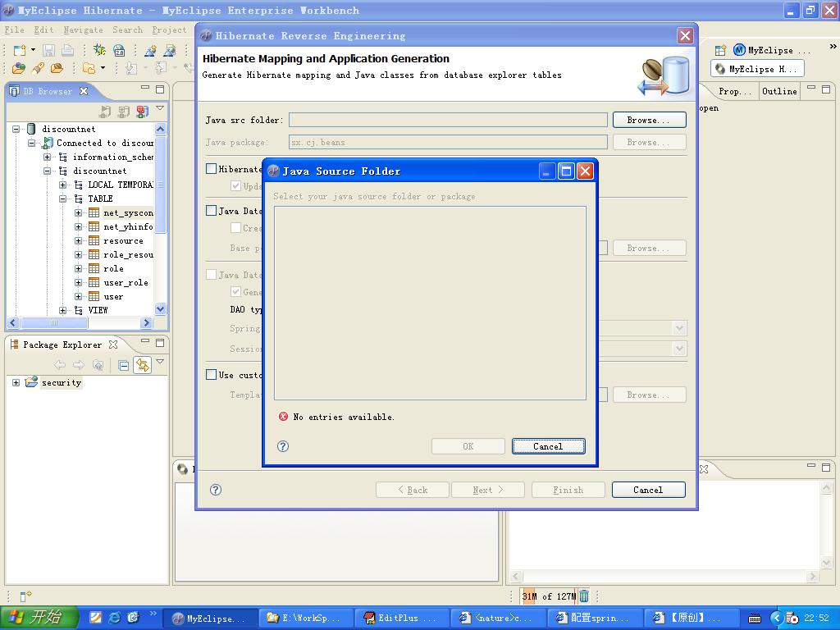Click the DB Browser view menu arrow

point(160,109)
